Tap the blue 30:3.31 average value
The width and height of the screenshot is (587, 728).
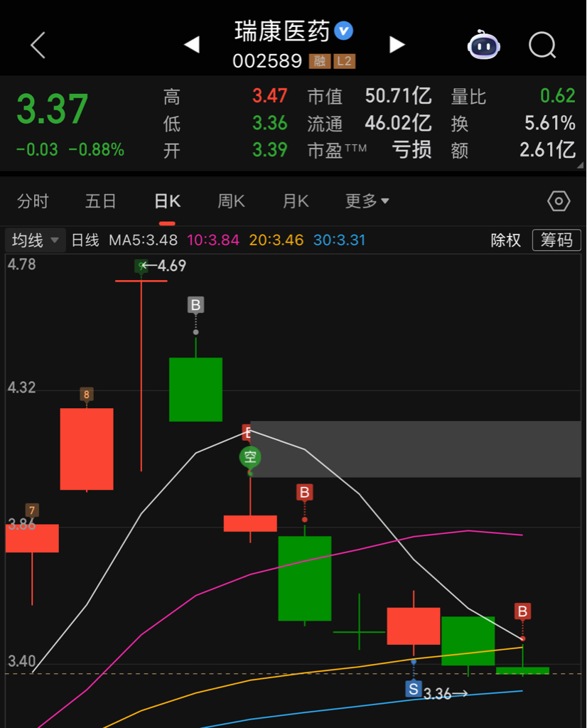(x=339, y=240)
